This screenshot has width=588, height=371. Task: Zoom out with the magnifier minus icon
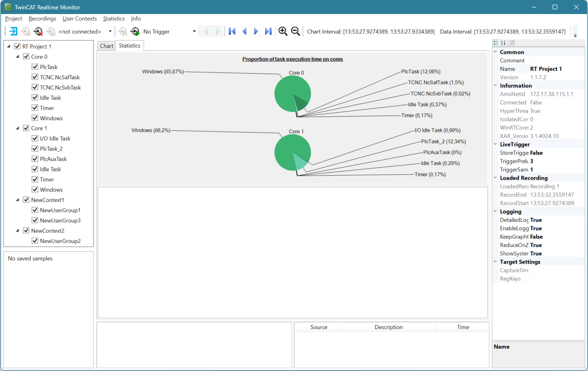coord(295,31)
